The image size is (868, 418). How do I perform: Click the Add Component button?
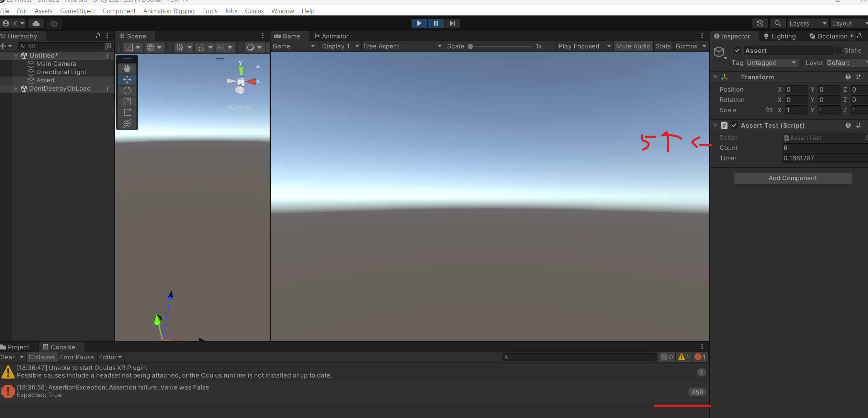click(x=792, y=178)
